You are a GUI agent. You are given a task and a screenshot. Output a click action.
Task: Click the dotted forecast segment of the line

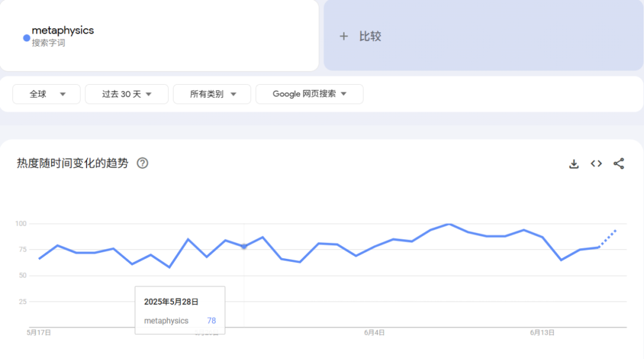pyautogui.click(x=608, y=239)
